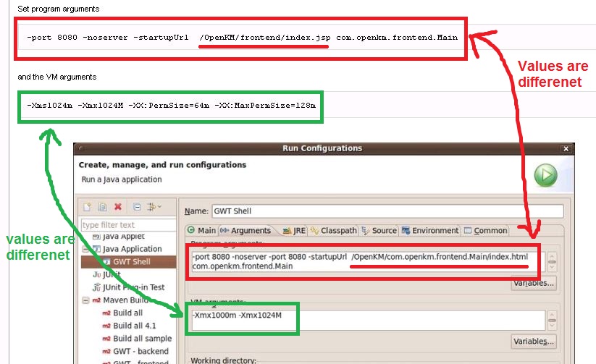This screenshot has width=596, height=364.
Task: Open the Classpath tab
Action: (334, 230)
